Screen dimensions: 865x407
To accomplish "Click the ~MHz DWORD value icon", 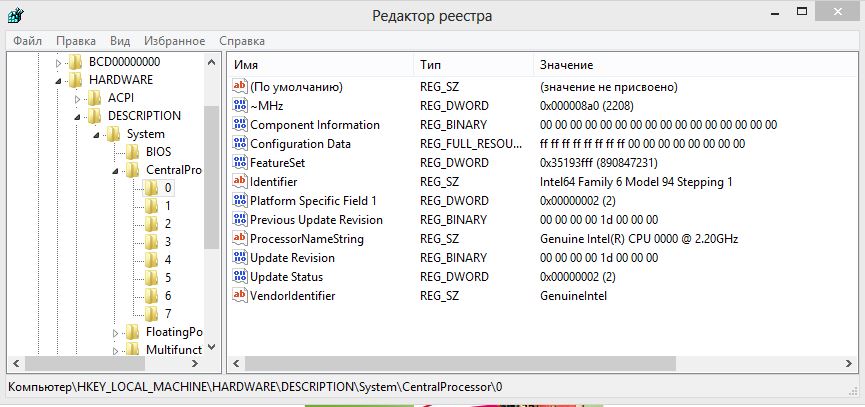I will pyautogui.click(x=239, y=106).
